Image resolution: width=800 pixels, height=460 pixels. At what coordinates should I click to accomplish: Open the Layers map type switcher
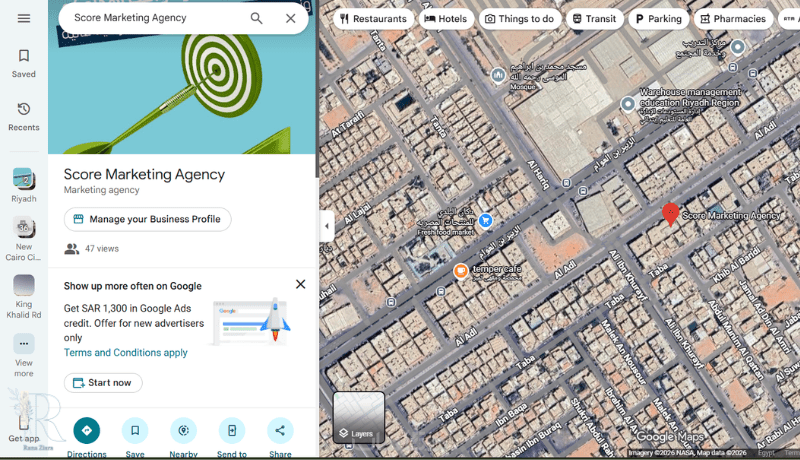point(359,417)
